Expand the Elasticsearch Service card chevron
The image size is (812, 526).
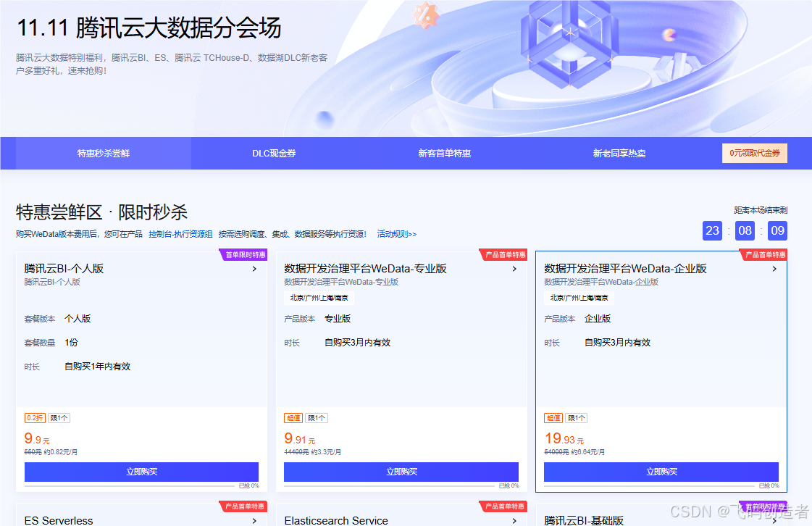[x=514, y=520]
